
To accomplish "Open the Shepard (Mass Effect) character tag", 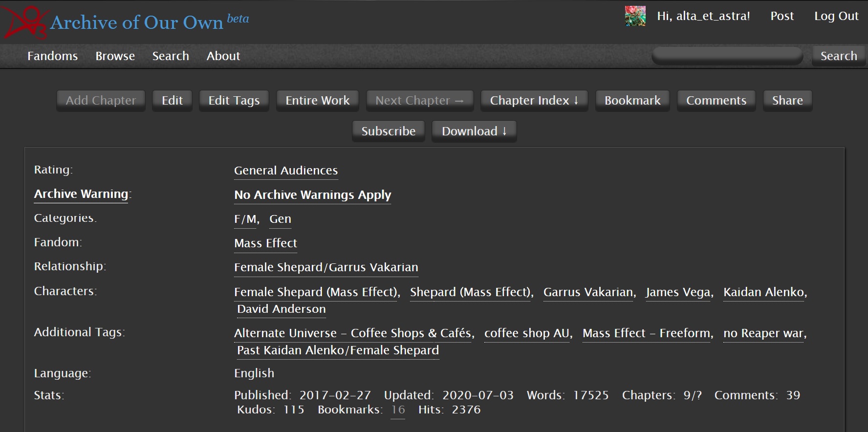I will (x=470, y=292).
